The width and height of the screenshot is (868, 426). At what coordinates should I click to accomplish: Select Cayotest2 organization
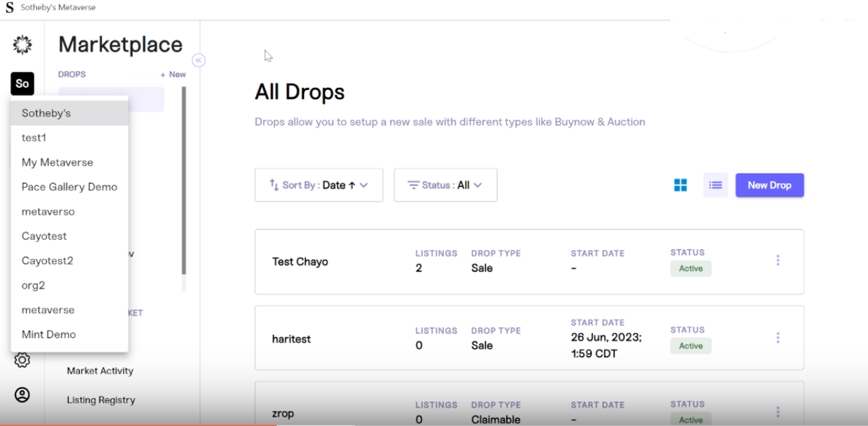point(69,261)
